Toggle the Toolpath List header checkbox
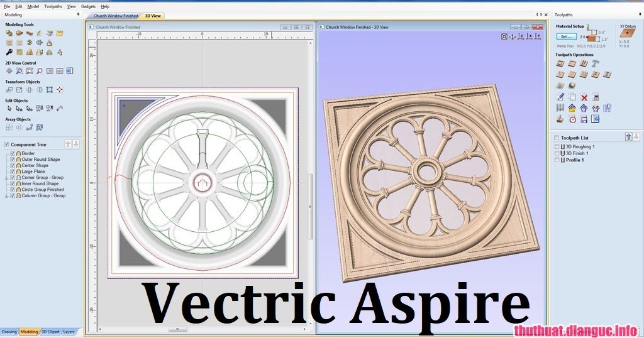 (557, 138)
